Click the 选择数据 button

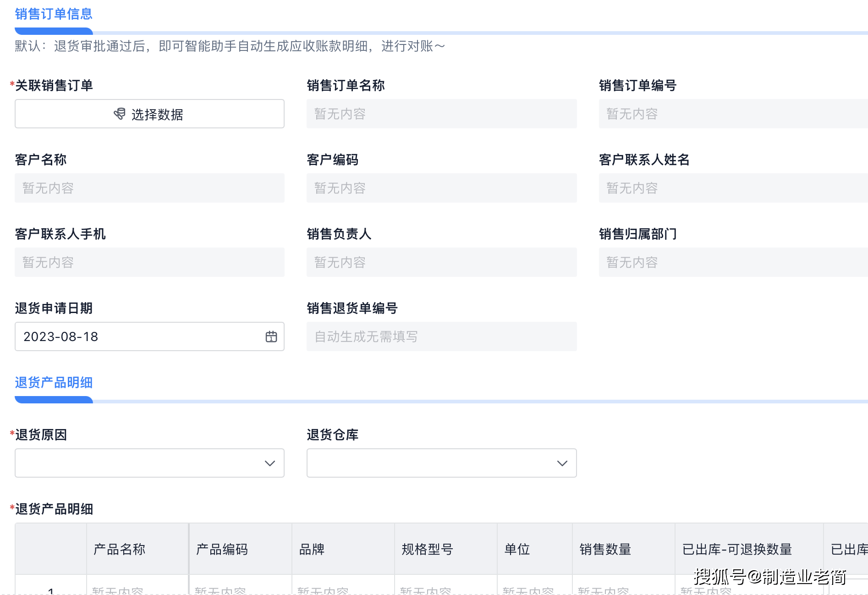coord(149,114)
